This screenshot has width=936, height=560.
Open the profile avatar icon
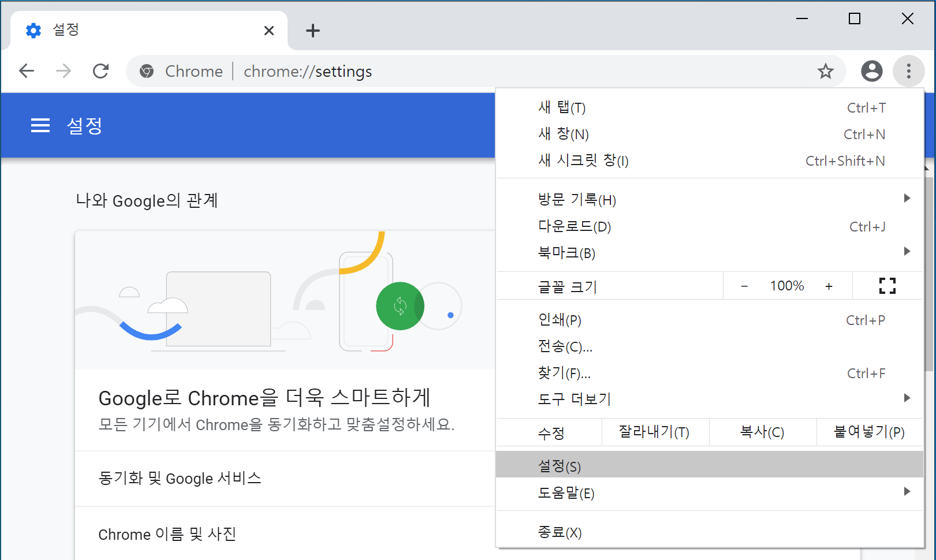click(x=871, y=71)
